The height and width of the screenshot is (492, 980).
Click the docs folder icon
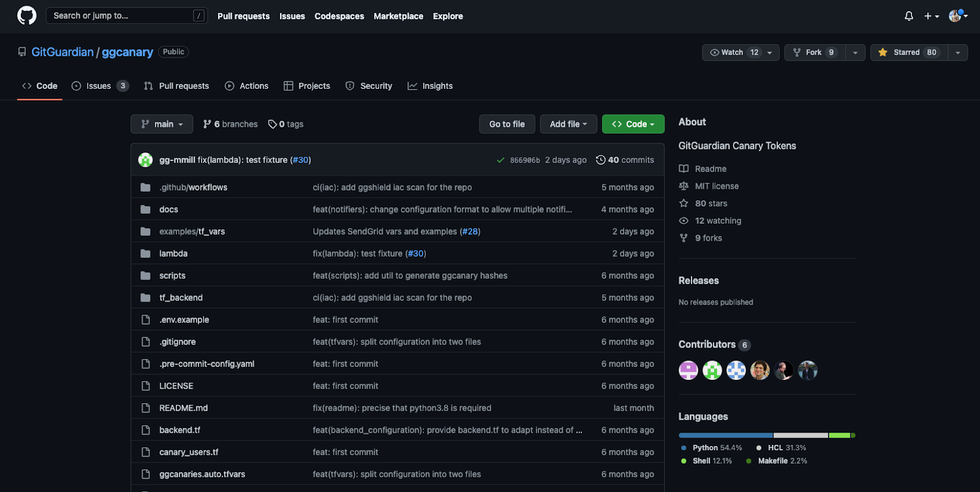point(145,210)
